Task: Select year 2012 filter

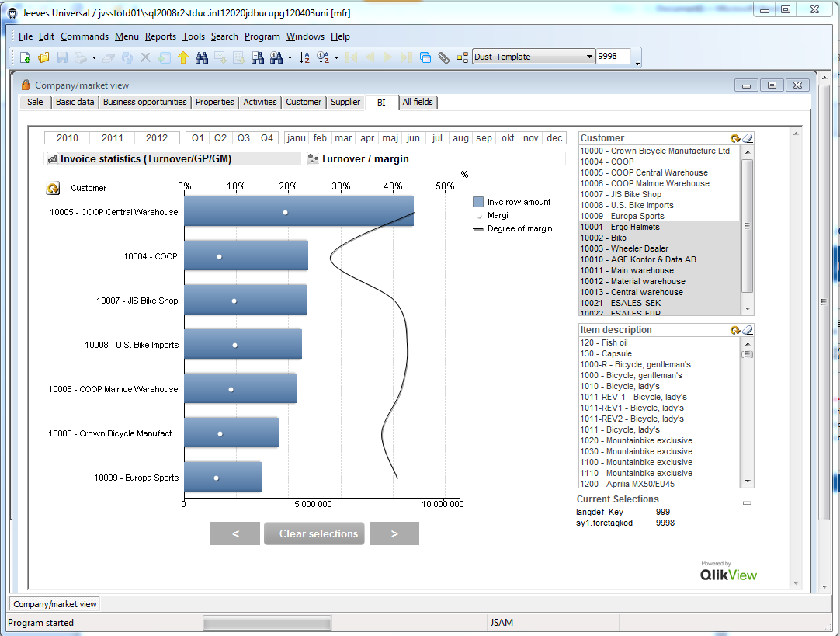Action: click(x=157, y=138)
